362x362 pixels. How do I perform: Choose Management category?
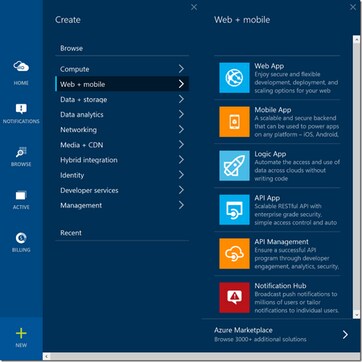(x=122, y=205)
